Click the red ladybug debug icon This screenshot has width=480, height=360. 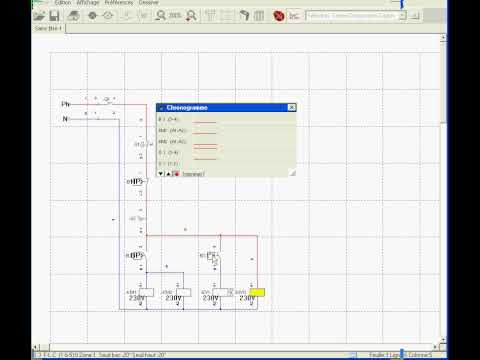coord(279,16)
